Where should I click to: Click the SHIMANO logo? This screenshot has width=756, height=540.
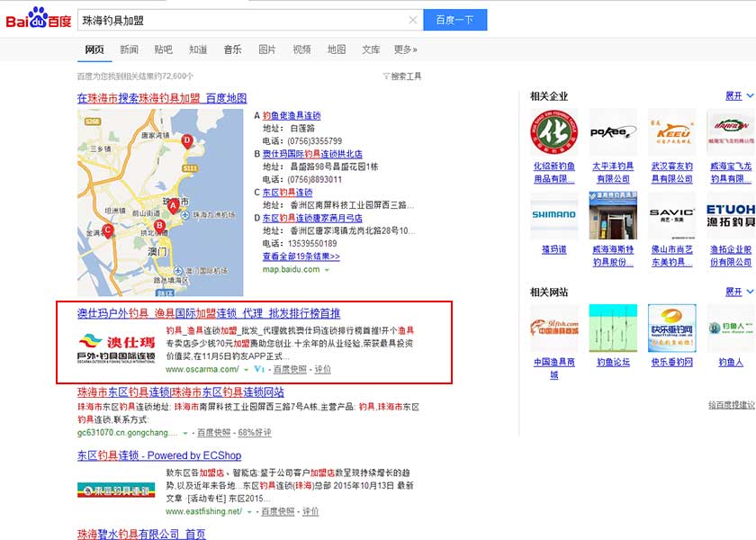click(554, 215)
